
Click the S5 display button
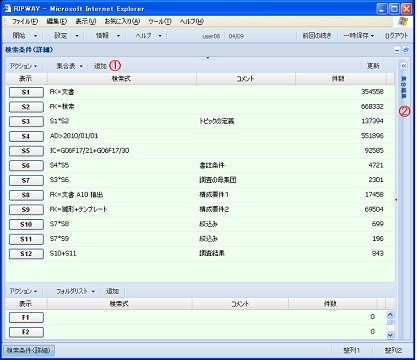(26, 151)
